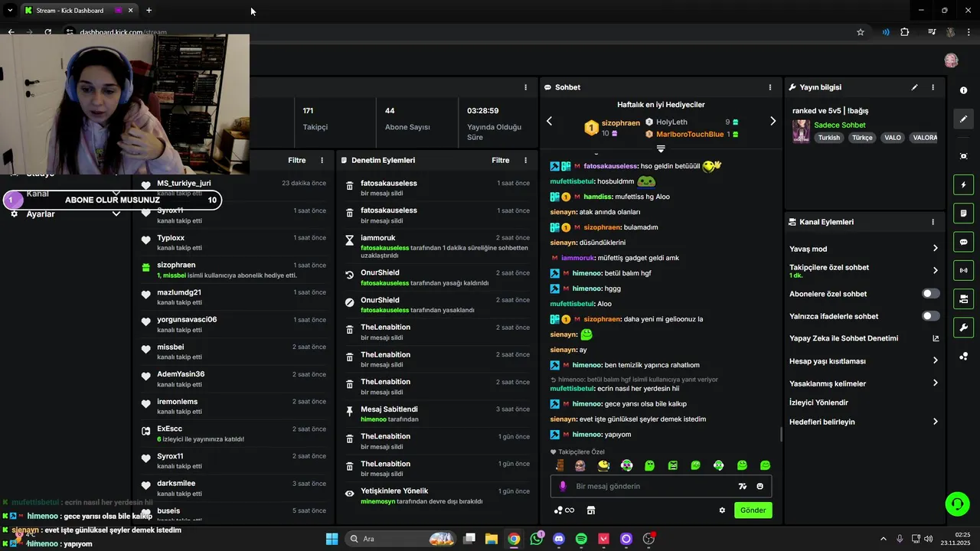Open Yayın bilgisi three-dot menu
980x551 pixels.
click(933, 87)
